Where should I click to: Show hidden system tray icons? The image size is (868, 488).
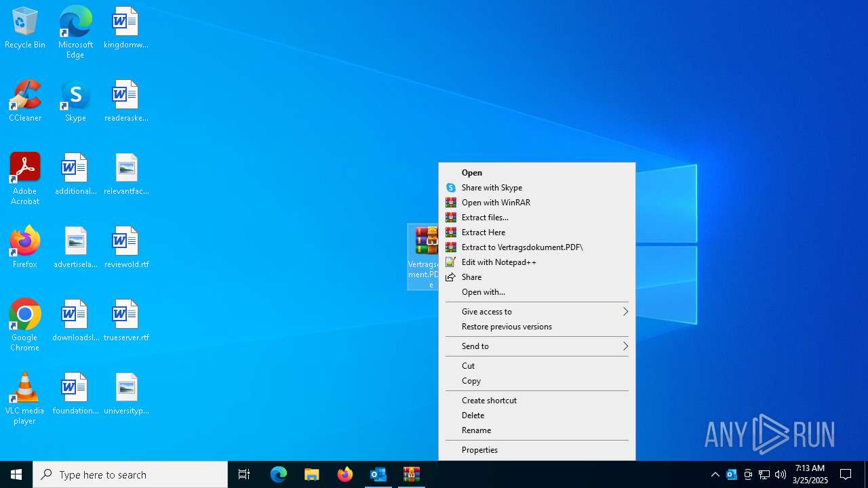(x=715, y=474)
